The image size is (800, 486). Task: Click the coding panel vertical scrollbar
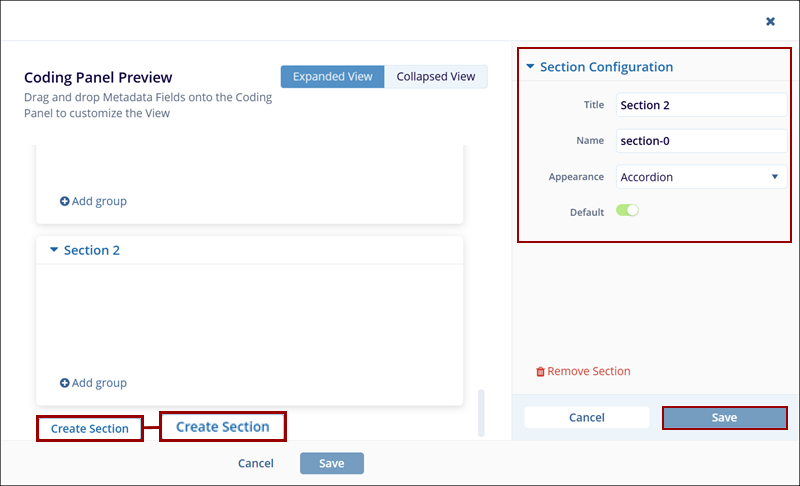coord(481,412)
